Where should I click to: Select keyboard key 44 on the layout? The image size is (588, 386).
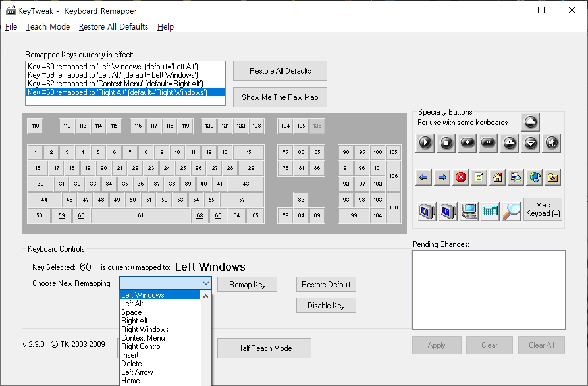click(x=44, y=200)
